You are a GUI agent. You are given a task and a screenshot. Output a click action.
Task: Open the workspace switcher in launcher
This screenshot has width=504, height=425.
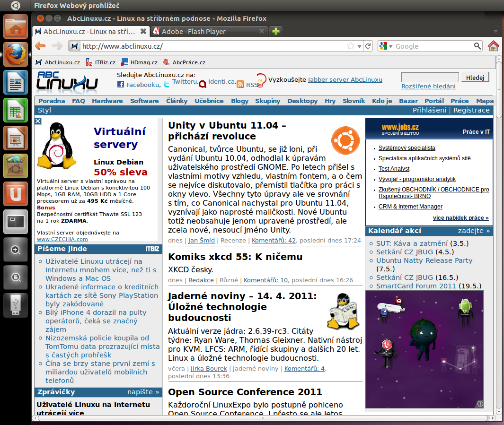click(16, 222)
